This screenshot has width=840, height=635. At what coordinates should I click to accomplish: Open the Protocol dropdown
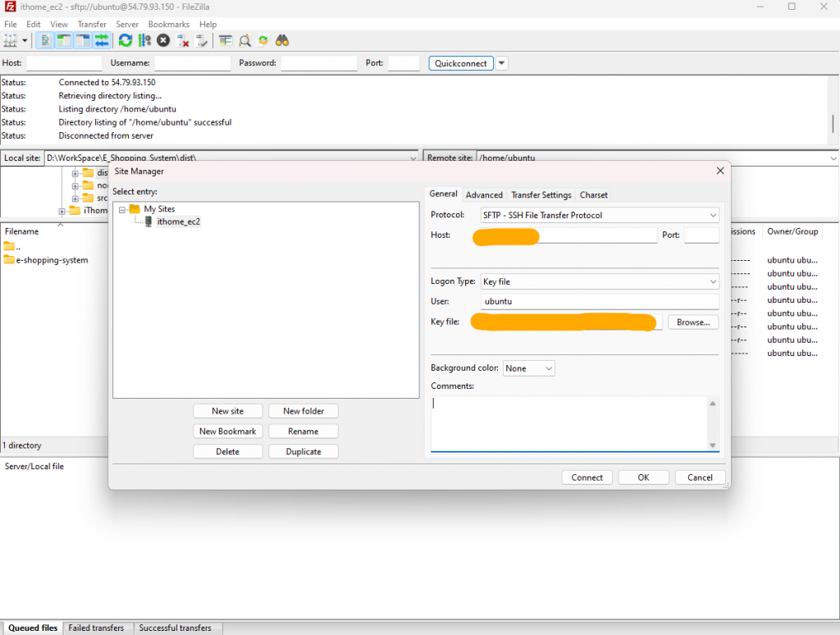click(x=600, y=216)
